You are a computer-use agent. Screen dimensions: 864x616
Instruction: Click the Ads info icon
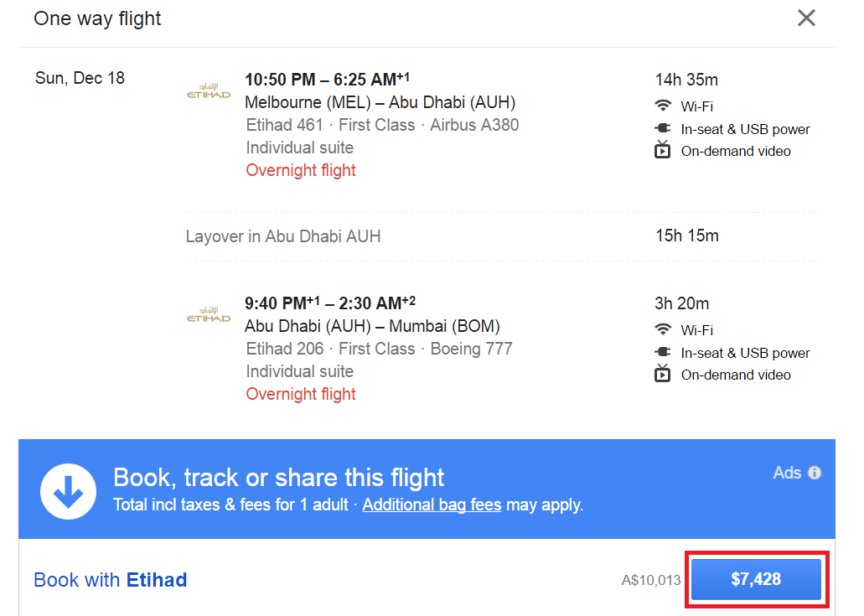click(815, 473)
